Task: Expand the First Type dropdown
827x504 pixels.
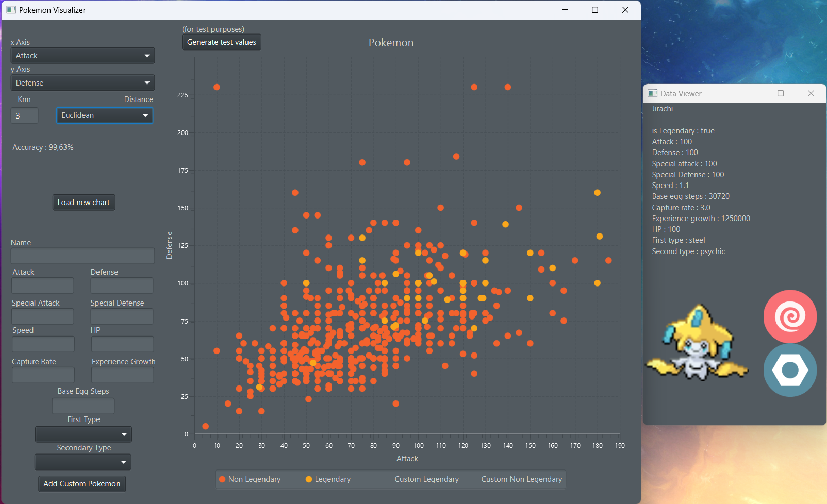Action: click(x=83, y=434)
